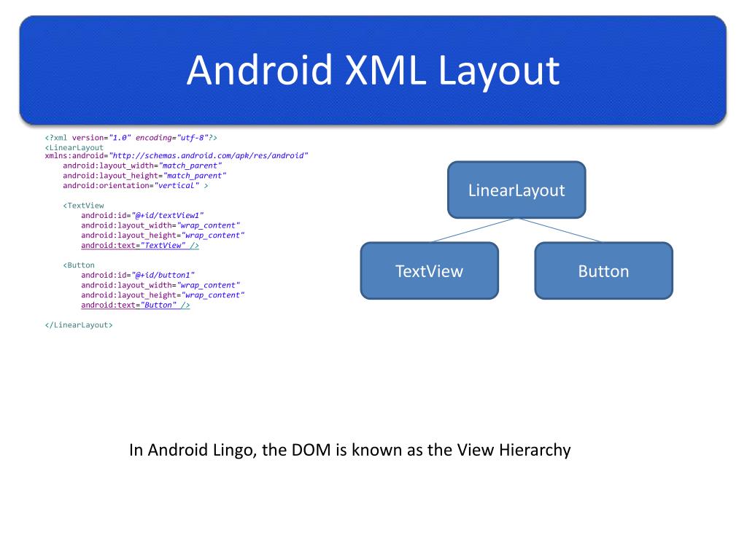The height and width of the screenshot is (560, 747).
Task: Click the android:id="@+id/textView1" line
Action: (142, 216)
